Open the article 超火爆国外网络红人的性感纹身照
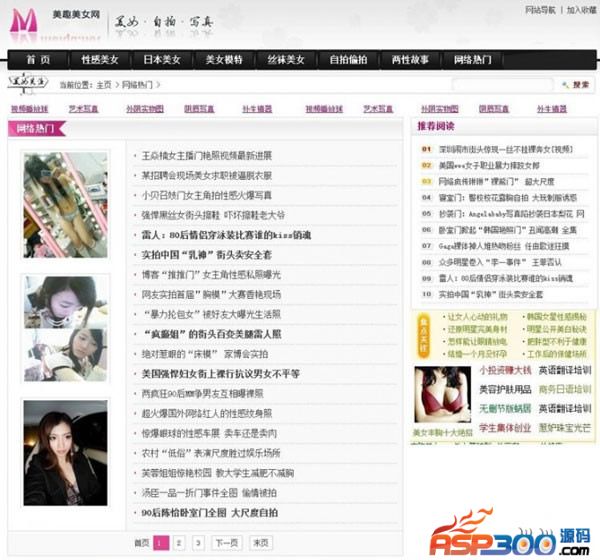 tap(207, 414)
